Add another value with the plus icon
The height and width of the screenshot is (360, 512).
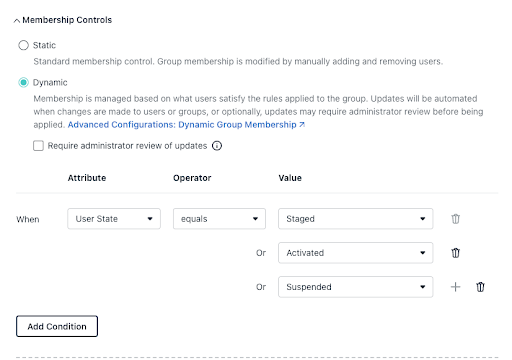(455, 287)
